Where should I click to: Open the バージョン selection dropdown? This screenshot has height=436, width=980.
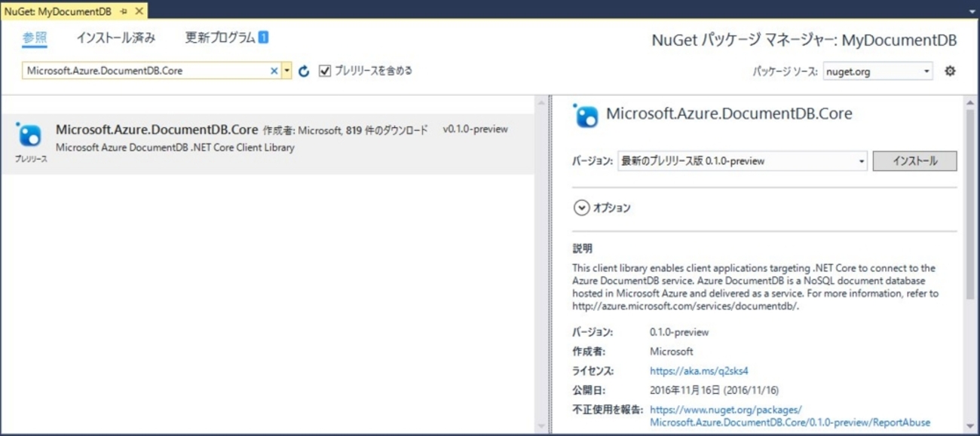742,161
